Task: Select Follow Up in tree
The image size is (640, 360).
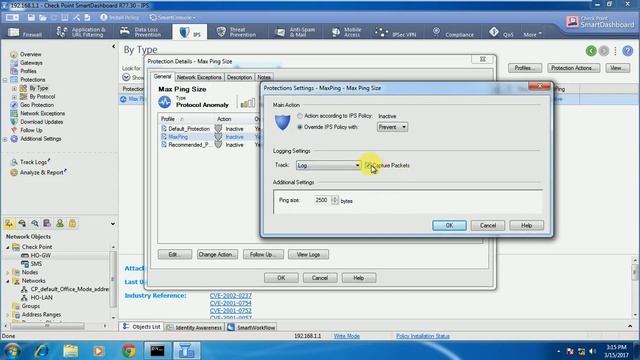Action: (31, 130)
